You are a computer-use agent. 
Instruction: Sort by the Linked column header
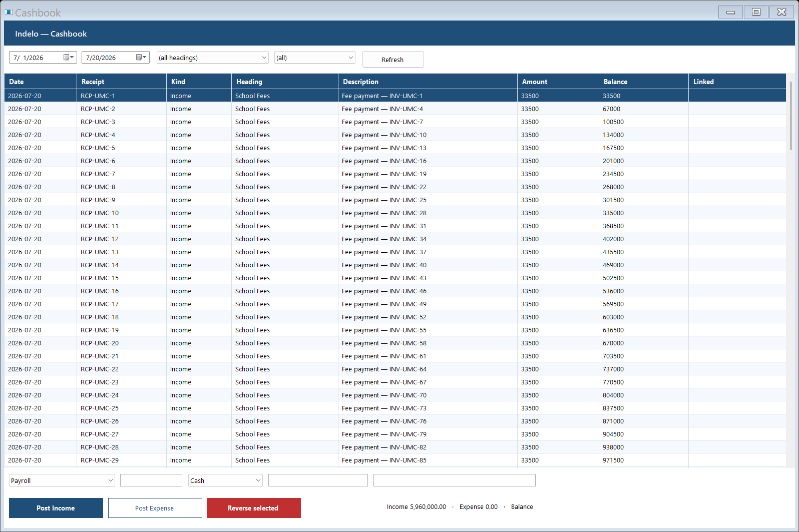click(x=737, y=82)
